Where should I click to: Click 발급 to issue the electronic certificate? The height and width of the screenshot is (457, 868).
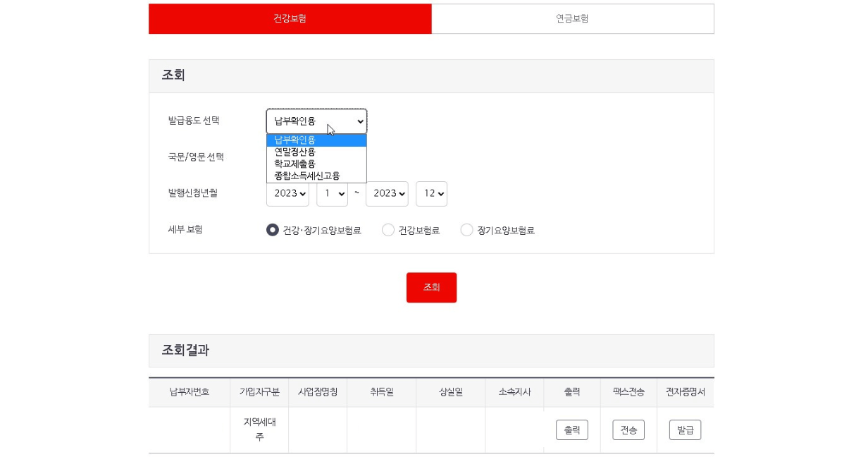click(685, 429)
